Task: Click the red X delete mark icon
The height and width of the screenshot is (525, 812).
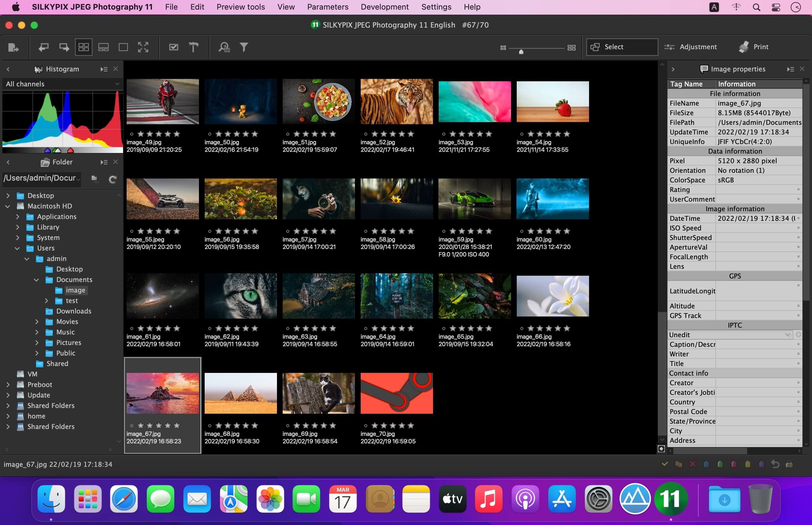Action: (x=692, y=464)
